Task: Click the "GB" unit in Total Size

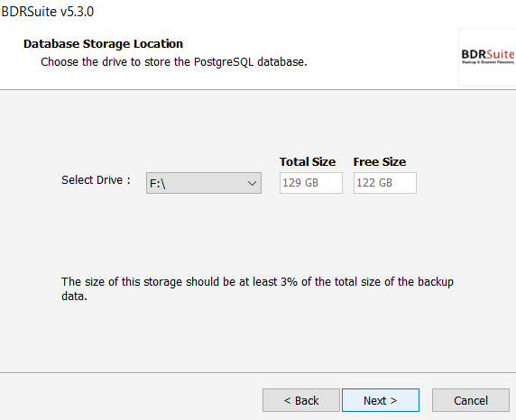Action: [x=310, y=183]
